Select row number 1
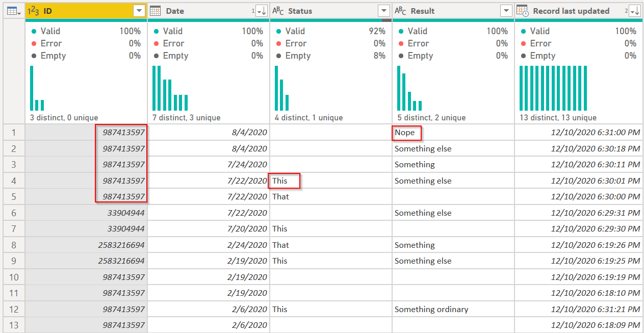This screenshot has width=644, height=333. click(14, 133)
